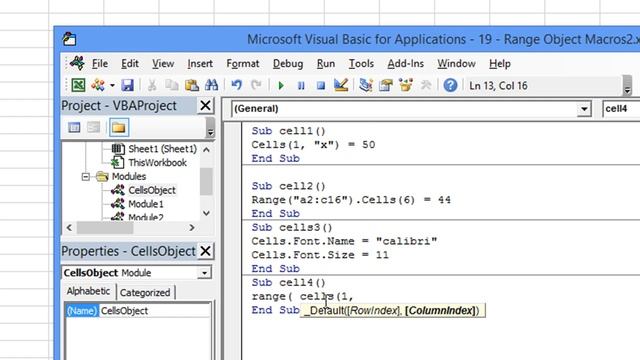Open the (General) object dropdown
The height and width of the screenshot is (360, 640).
pyautogui.click(x=584, y=109)
